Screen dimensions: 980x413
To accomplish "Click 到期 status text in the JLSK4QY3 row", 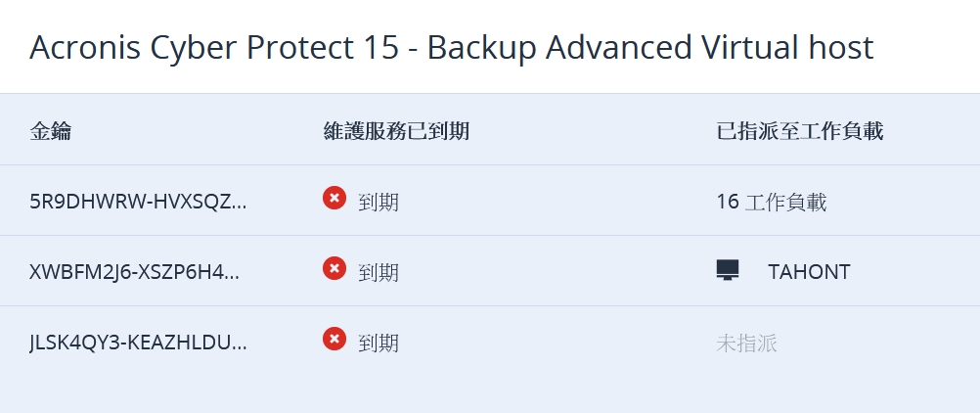I will (x=379, y=343).
